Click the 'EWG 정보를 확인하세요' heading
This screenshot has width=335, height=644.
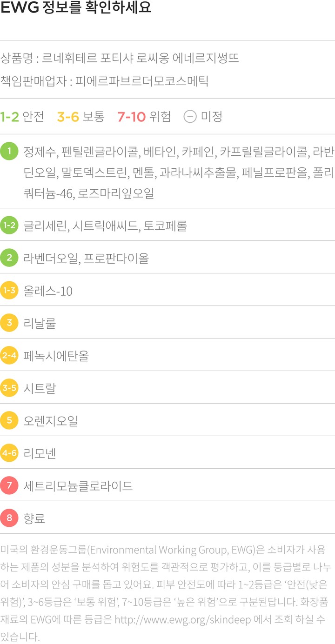76,9
